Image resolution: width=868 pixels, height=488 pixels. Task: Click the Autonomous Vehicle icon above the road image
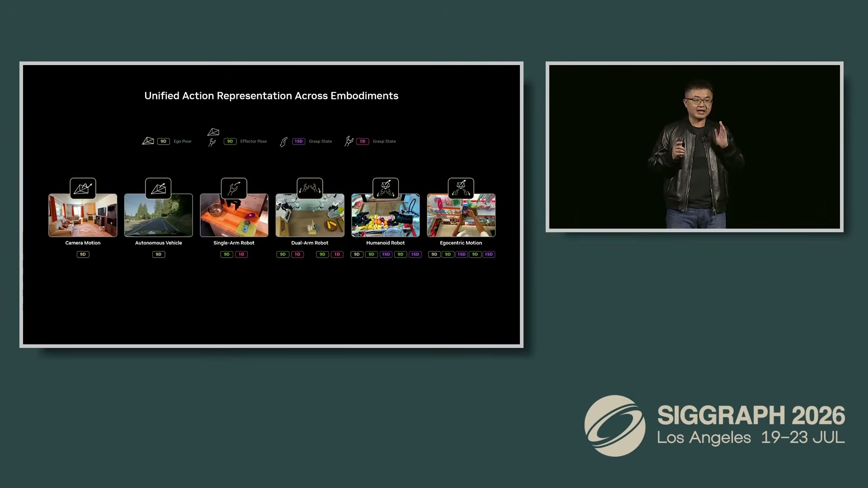click(158, 188)
